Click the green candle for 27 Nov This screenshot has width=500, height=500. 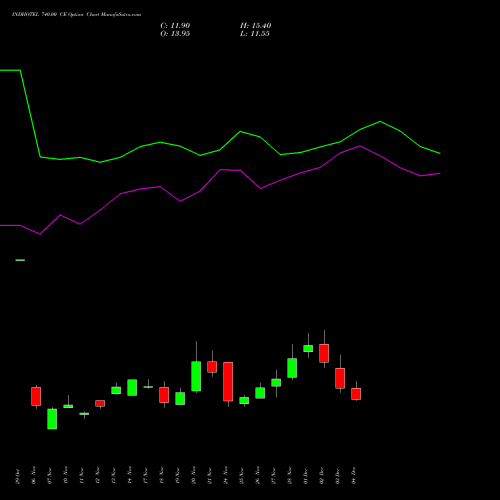pyautogui.click(x=276, y=383)
